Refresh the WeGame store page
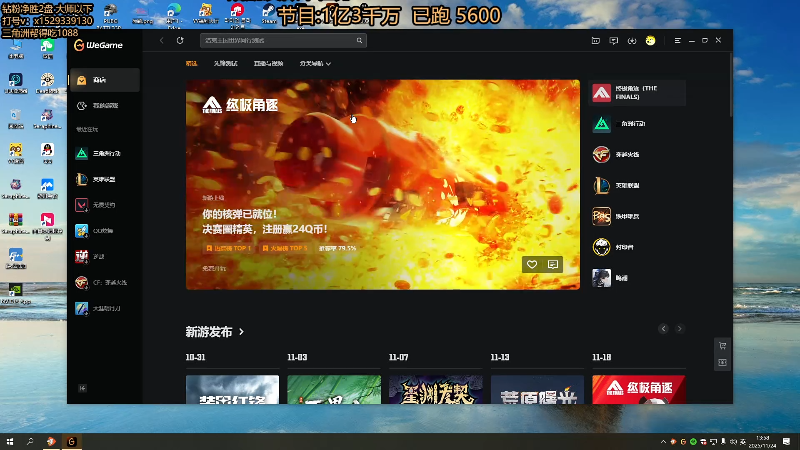 coord(180,40)
